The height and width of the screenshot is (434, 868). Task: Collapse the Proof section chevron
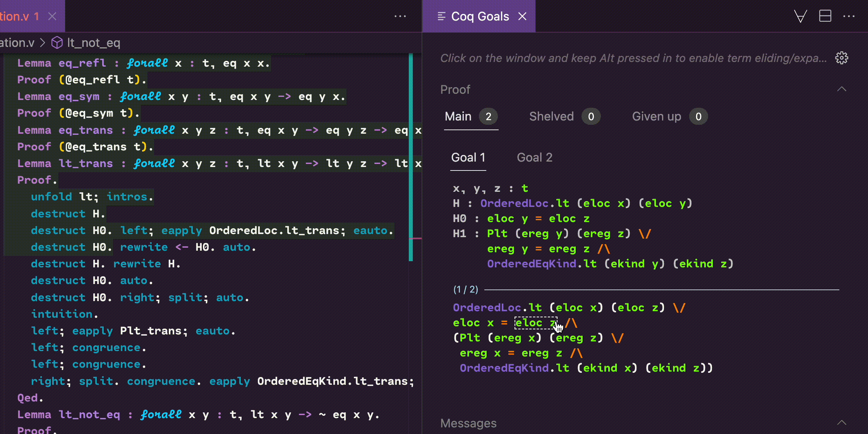(841, 89)
